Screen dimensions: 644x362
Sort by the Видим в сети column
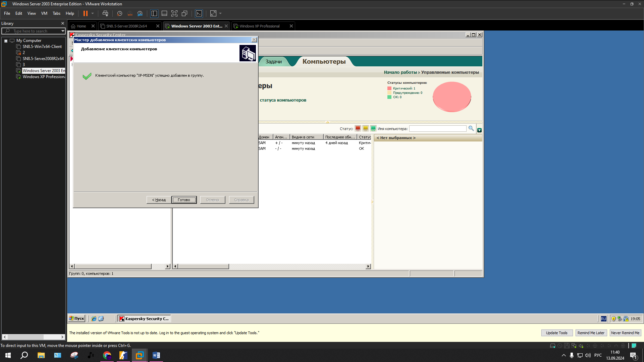[x=307, y=137]
